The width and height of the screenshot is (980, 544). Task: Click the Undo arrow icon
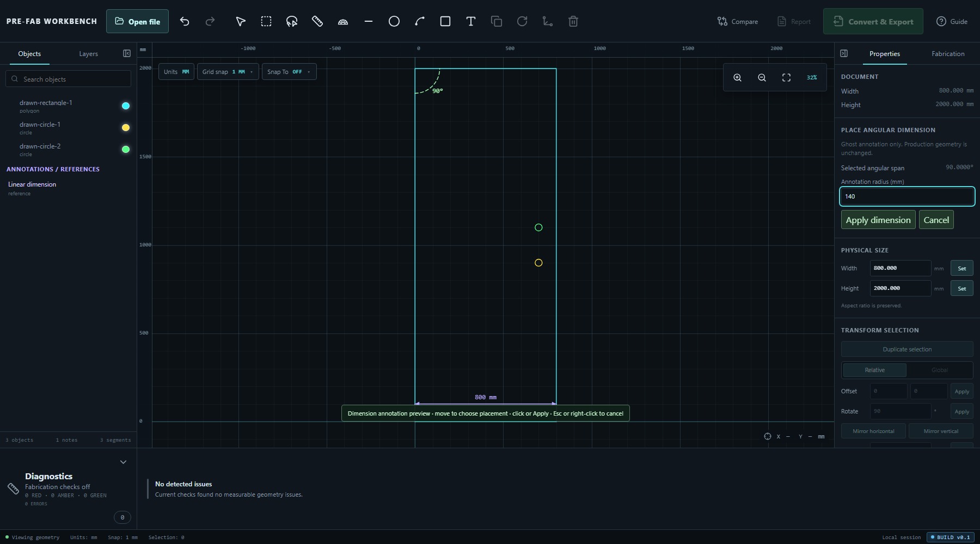coord(185,21)
